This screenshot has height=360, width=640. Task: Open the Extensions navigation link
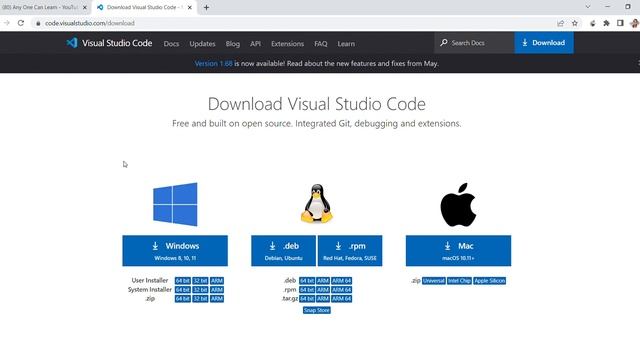coord(287,44)
